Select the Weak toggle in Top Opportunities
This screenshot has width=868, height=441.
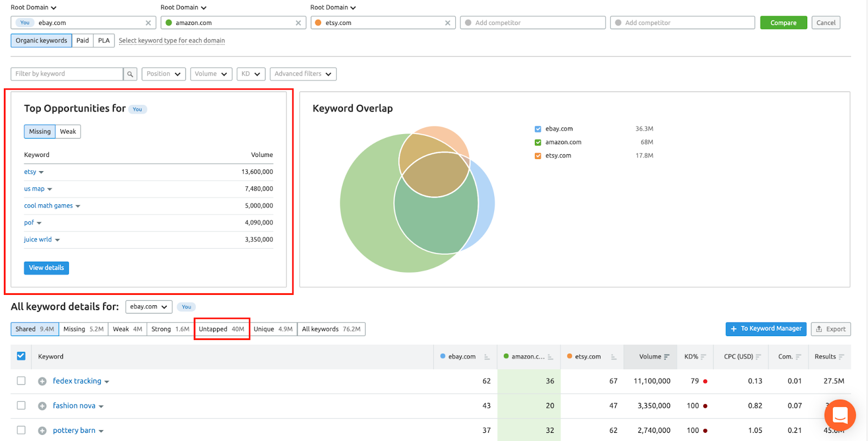(68, 131)
